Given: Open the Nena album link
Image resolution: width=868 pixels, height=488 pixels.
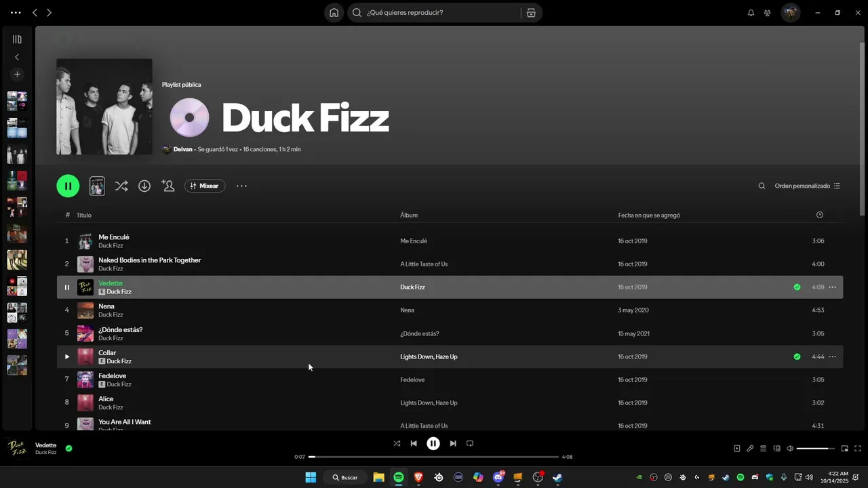Looking at the screenshot, I should tap(407, 310).
